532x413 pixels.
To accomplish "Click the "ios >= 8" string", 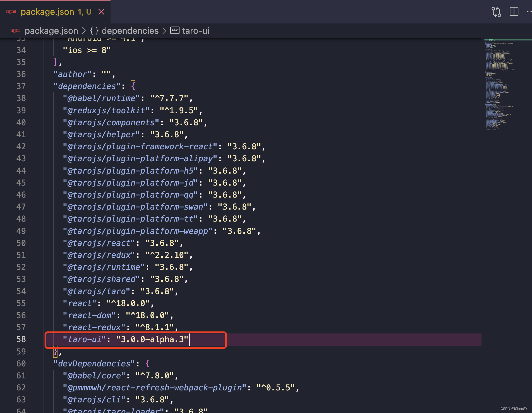I will point(87,50).
